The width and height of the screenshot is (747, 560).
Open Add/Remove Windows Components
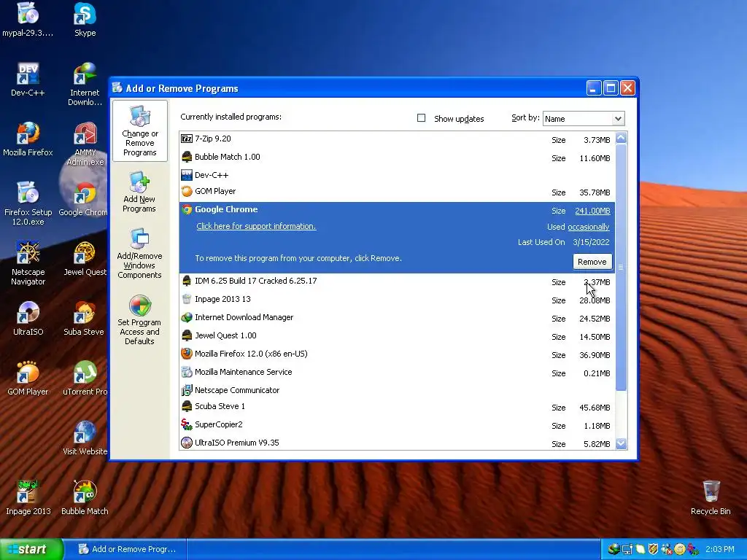pos(139,253)
